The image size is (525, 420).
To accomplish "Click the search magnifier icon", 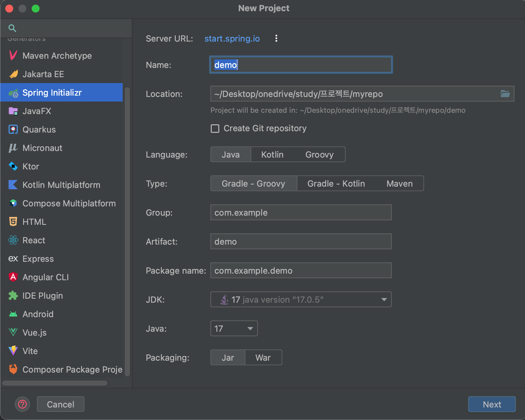I will (x=12, y=28).
